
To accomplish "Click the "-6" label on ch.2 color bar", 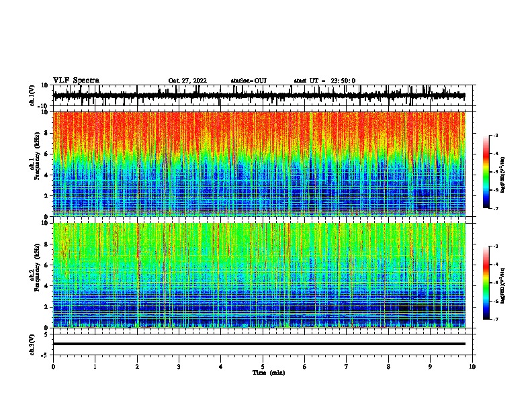I will pyautogui.click(x=496, y=301).
